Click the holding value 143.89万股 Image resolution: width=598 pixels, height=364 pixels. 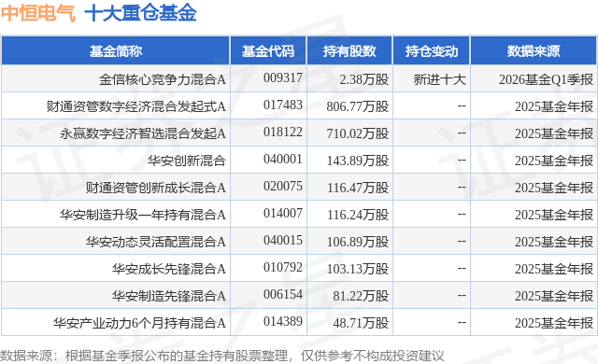coord(358,161)
